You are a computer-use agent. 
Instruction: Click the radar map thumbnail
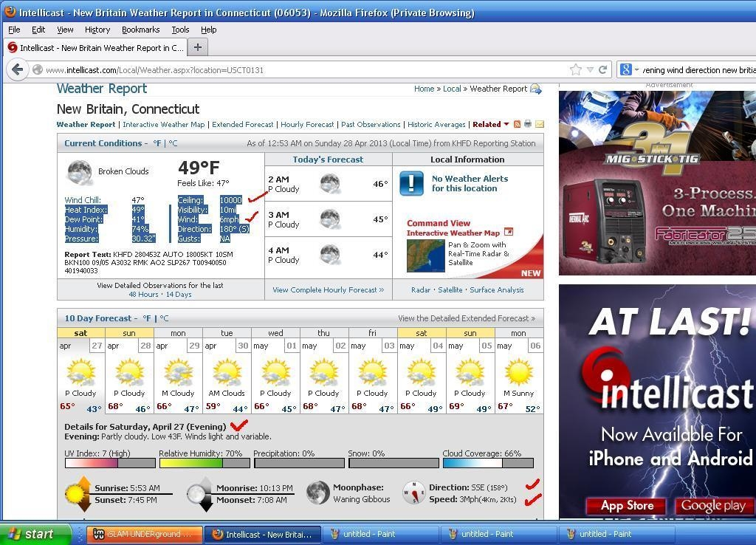(x=425, y=256)
